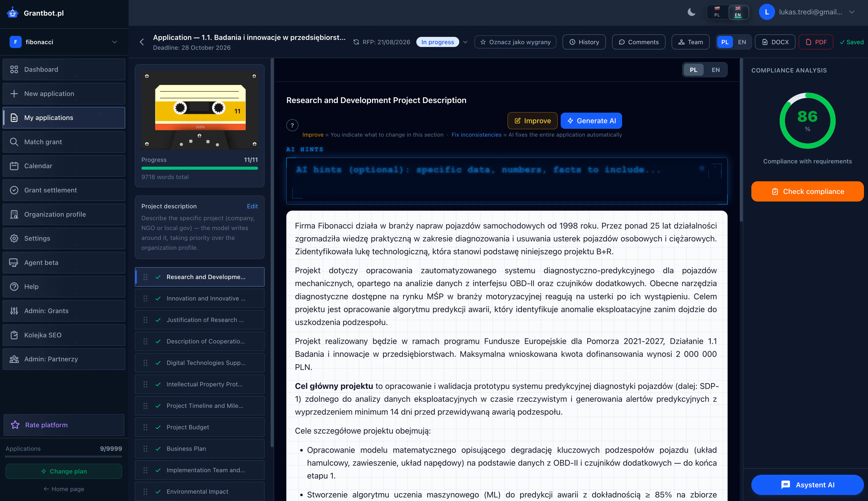Click the Generate AI button
The width and height of the screenshot is (868, 501).
[x=591, y=121]
